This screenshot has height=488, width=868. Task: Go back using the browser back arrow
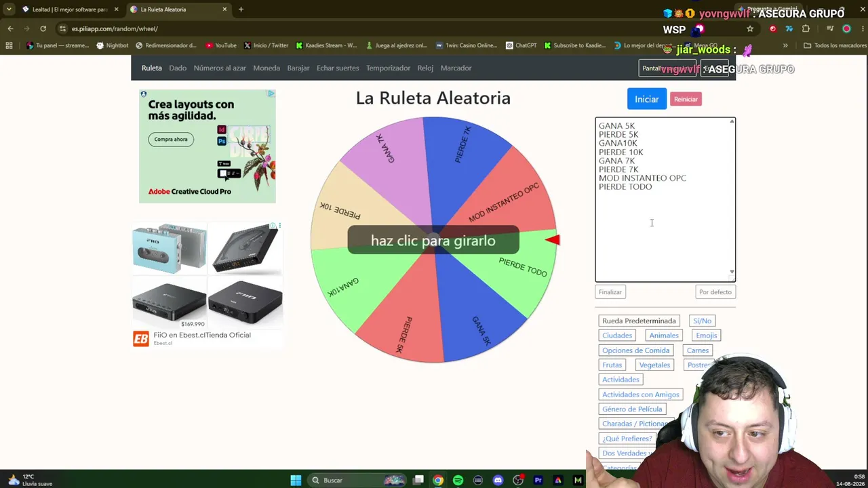point(10,28)
